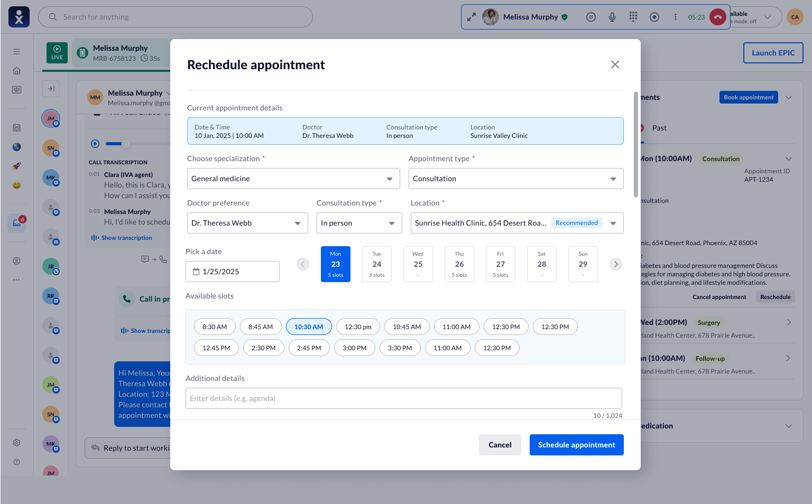812x504 pixels.
Task: Select the 10:45 AM slot
Action: pyautogui.click(x=407, y=327)
